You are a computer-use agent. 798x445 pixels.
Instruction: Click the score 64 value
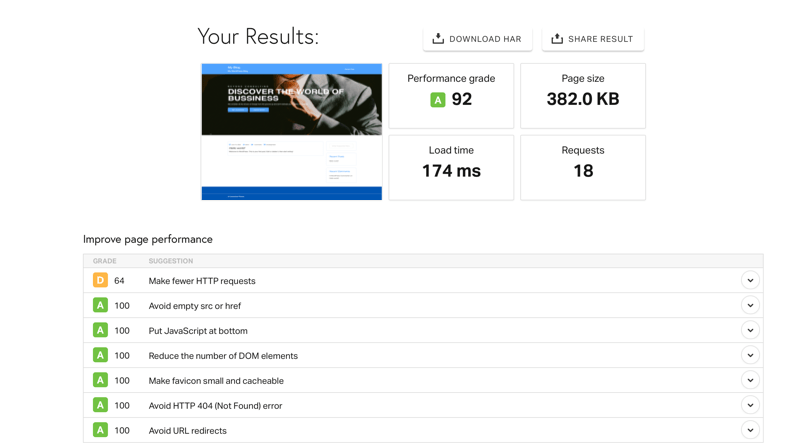click(119, 281)
